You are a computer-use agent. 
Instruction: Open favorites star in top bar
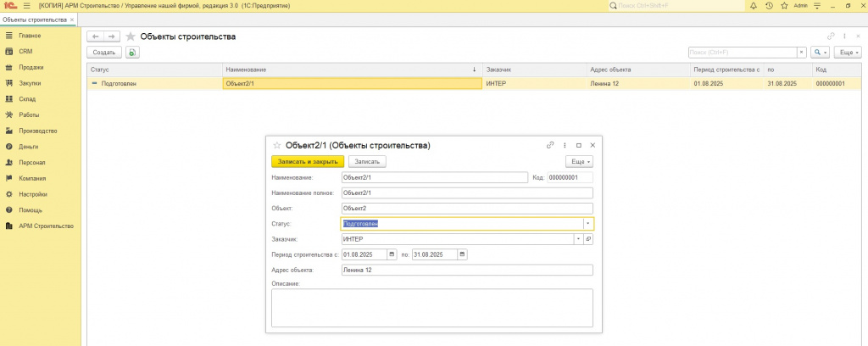(x=782, y=6)
